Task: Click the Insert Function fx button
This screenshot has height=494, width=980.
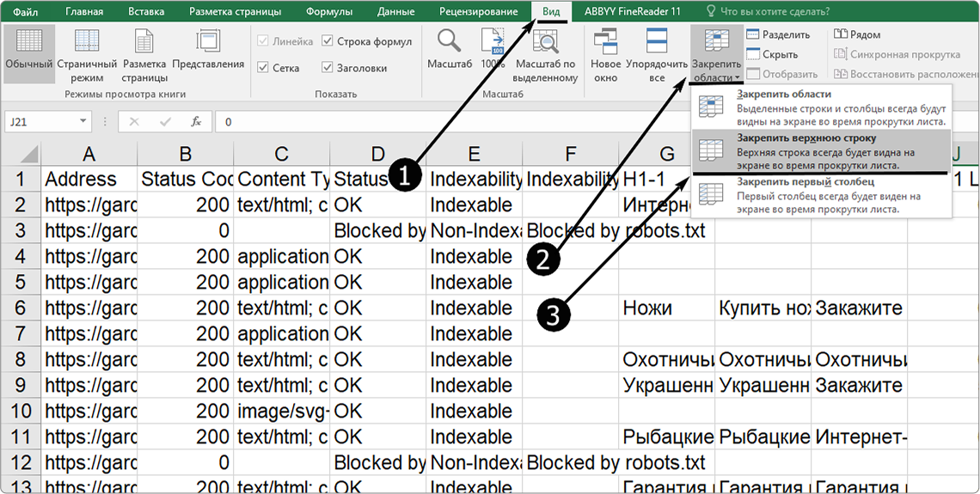Action: 196,122
